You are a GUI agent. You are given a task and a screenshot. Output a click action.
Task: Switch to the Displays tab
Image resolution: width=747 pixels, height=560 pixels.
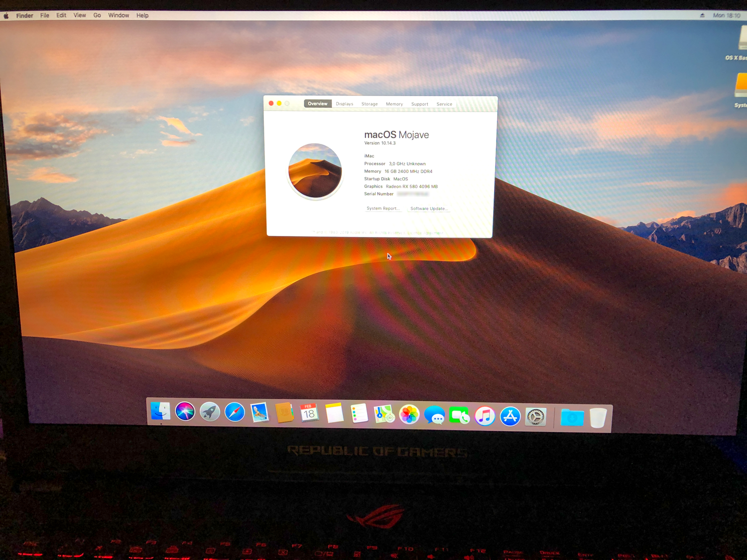point(345,104)
